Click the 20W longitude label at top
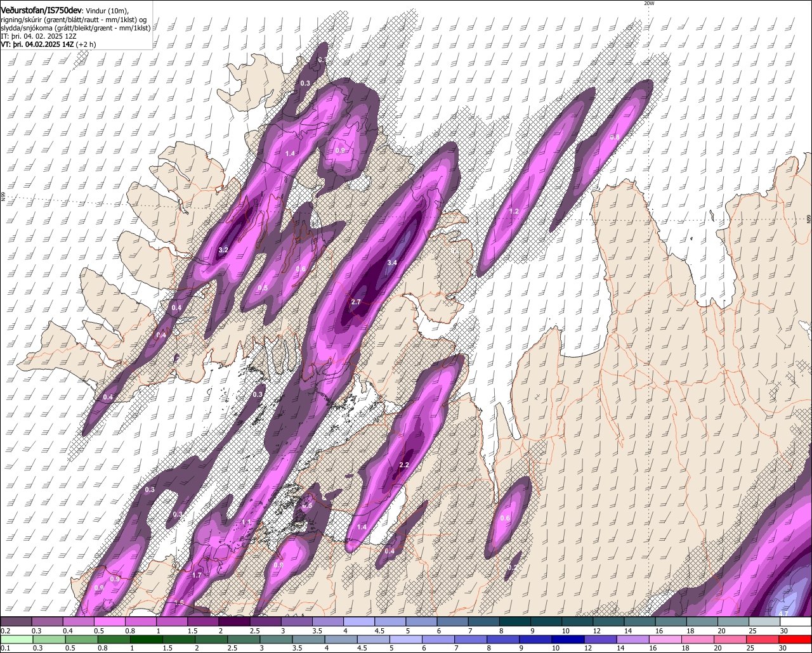This screenshot has width=812, height=653. coord(648,3)
